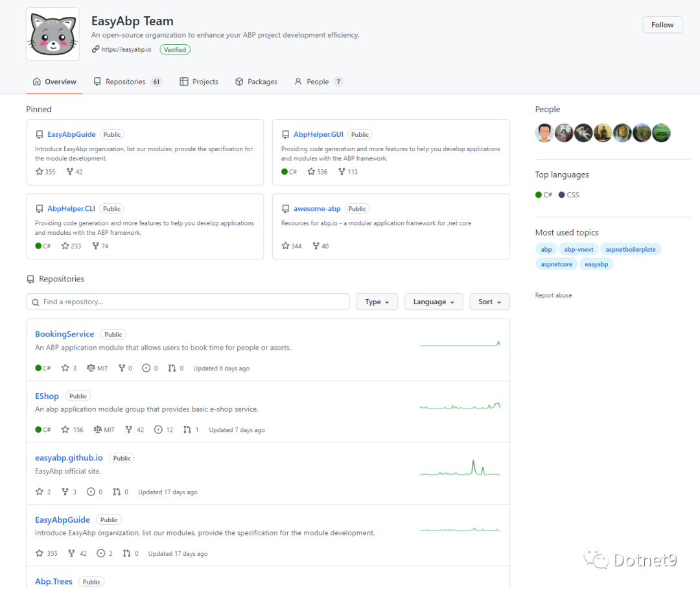Open the EShop repository
The image size is (700, 589).
47,396
